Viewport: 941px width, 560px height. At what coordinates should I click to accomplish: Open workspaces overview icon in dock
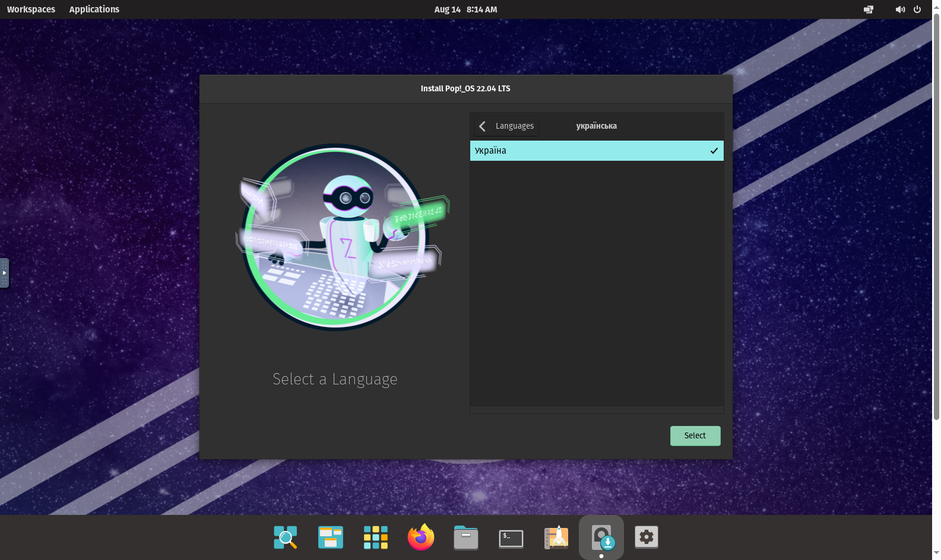point(331,537)
